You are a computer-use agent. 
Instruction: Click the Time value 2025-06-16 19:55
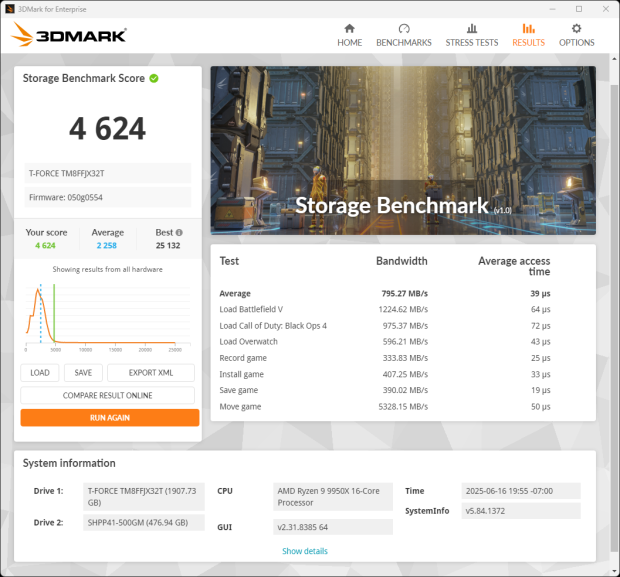tap(521, 491)
